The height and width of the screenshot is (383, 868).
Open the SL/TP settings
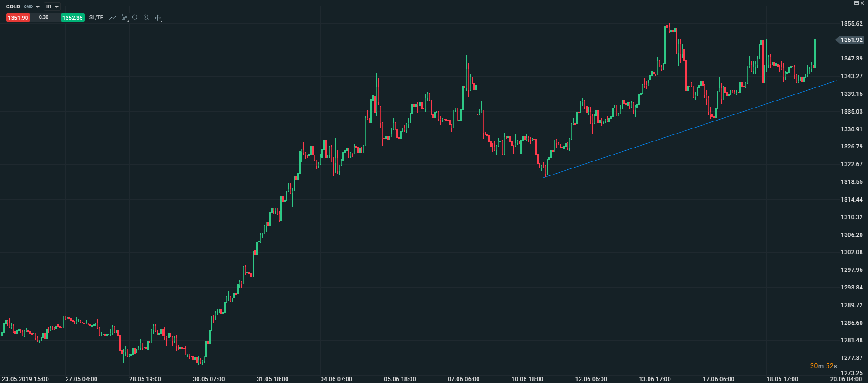point(96,18)
